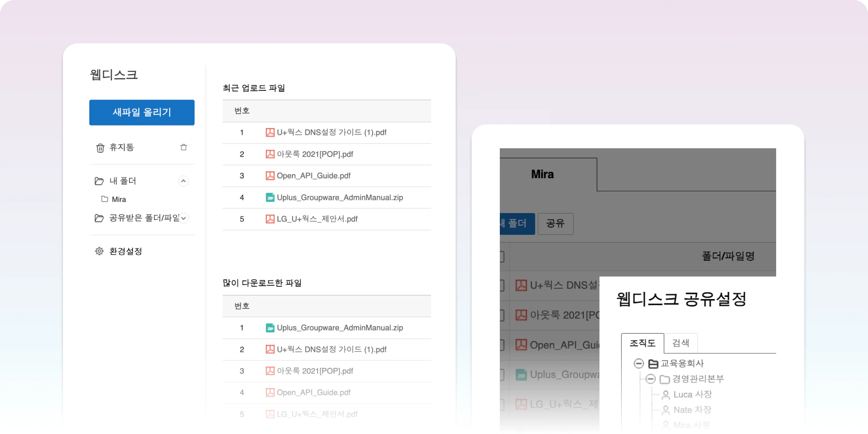Collapse the 교육용회사 tree node
The image size is (868, 434).
[x=639, y=363]
